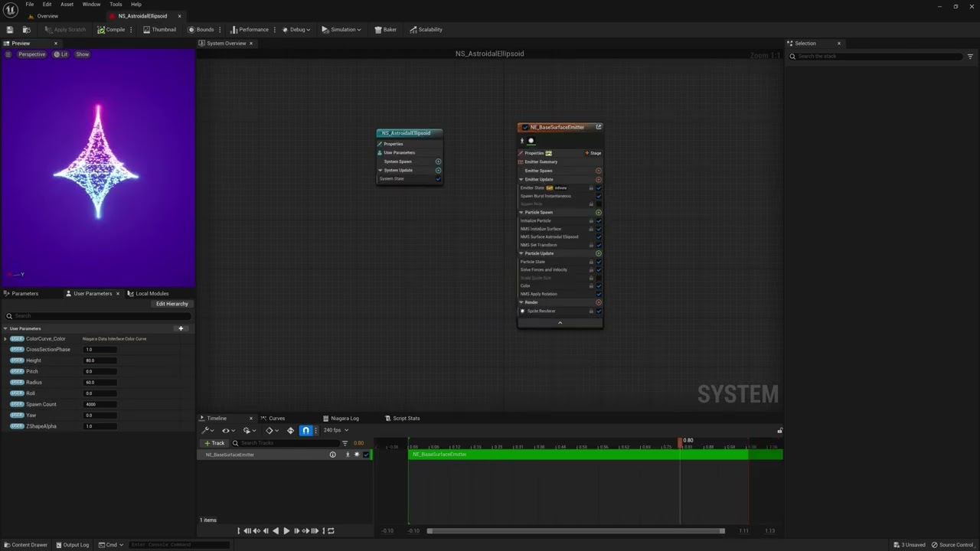
Task: Toggle the NMS Apply Rotation checkbox
Action: (x=599, y=294)
